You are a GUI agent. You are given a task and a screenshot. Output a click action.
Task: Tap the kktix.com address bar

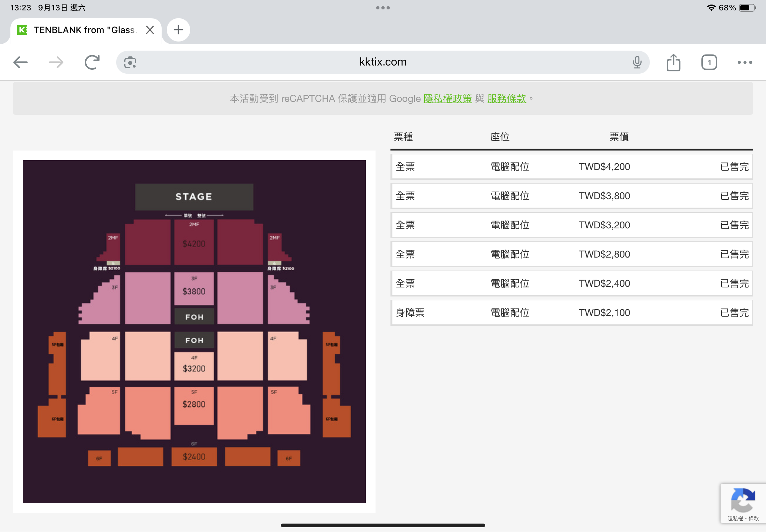click(x=382, y=62)
